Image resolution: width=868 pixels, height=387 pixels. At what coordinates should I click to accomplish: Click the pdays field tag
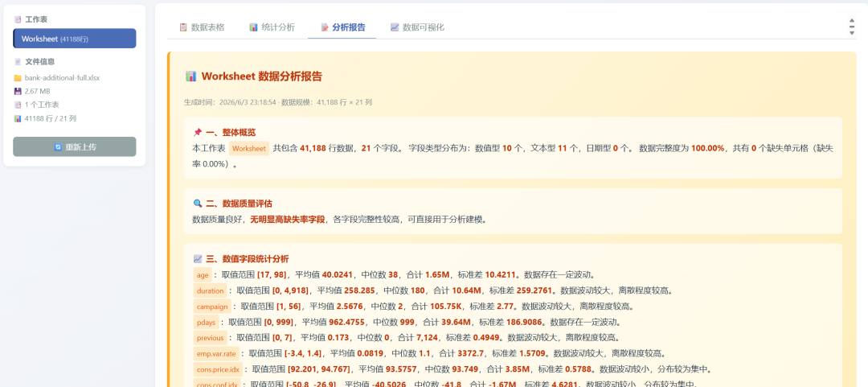(x=206, y=322)
